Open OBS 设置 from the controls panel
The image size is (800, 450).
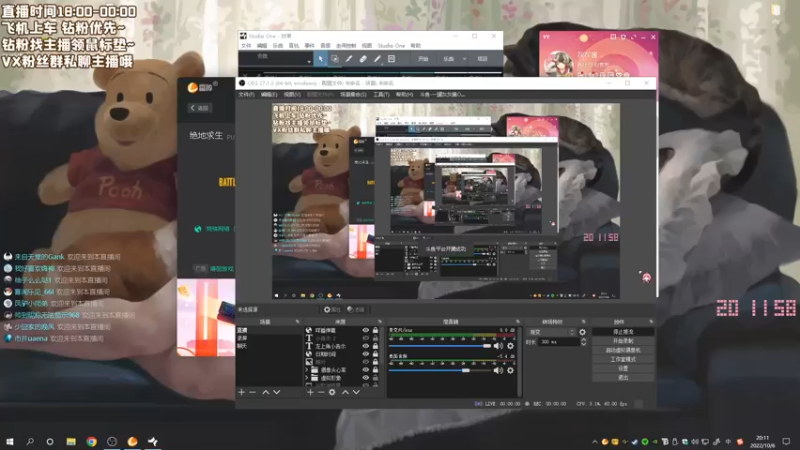tap(623, 368)
